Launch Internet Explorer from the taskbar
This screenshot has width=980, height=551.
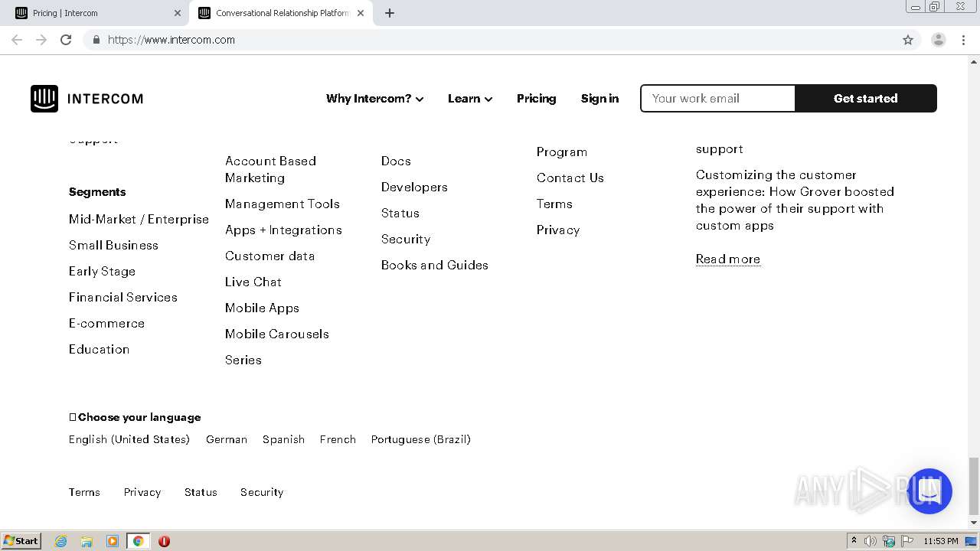[61, 541]
